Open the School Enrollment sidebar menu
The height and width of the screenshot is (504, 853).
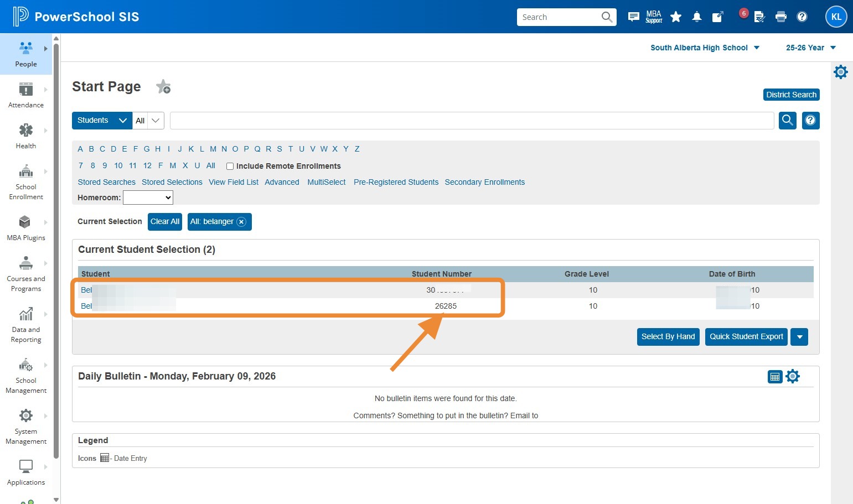(26, 182)
